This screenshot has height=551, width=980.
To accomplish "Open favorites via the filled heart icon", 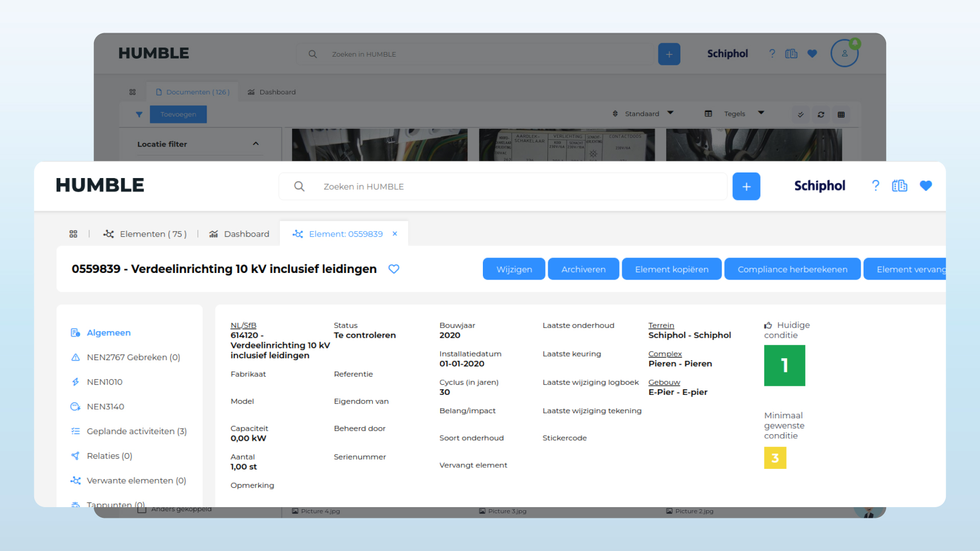I will click(x=925, y=186).
